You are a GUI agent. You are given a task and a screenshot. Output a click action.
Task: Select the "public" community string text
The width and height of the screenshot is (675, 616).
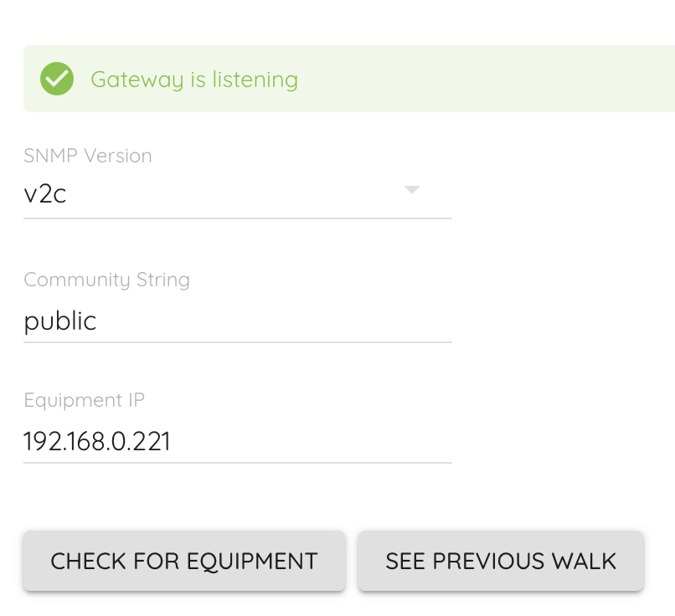[x=60, y=321]
